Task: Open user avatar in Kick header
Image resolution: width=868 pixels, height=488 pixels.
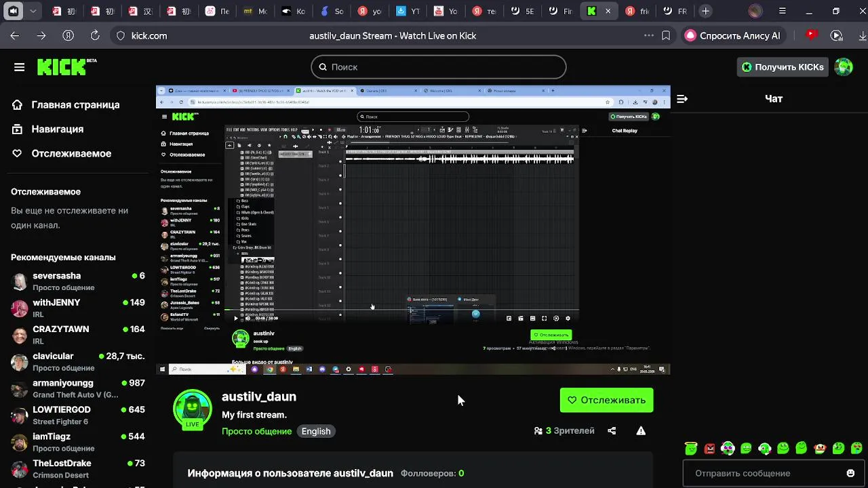Action: tap(844, 67)
